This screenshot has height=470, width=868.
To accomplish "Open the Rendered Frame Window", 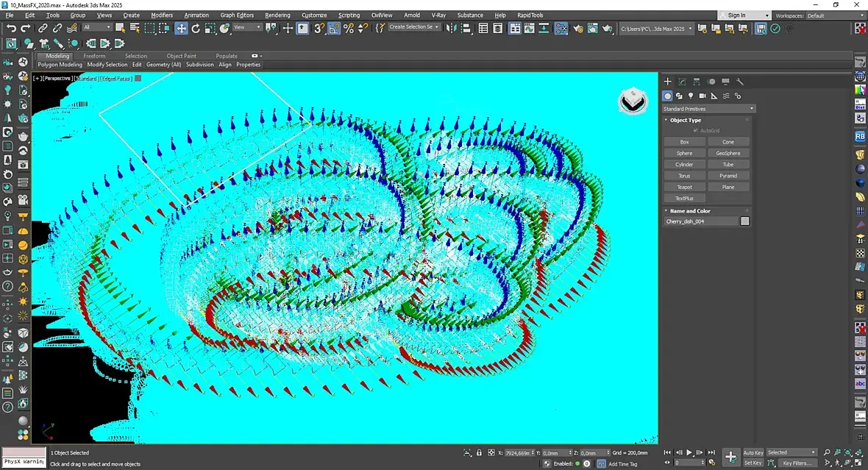I will [x=592, y=28].
